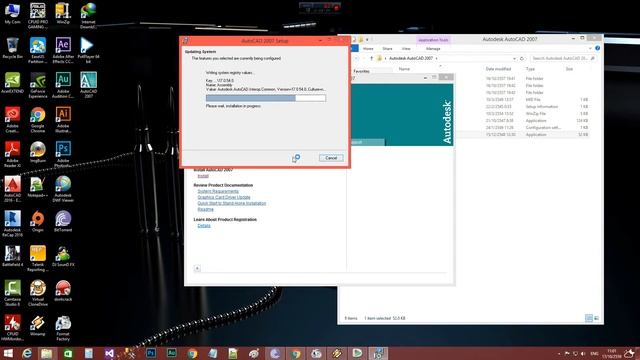The image size is (640, 360).
Task: Open Explorer Help question mark icon
Action: (x=598, y=48)
